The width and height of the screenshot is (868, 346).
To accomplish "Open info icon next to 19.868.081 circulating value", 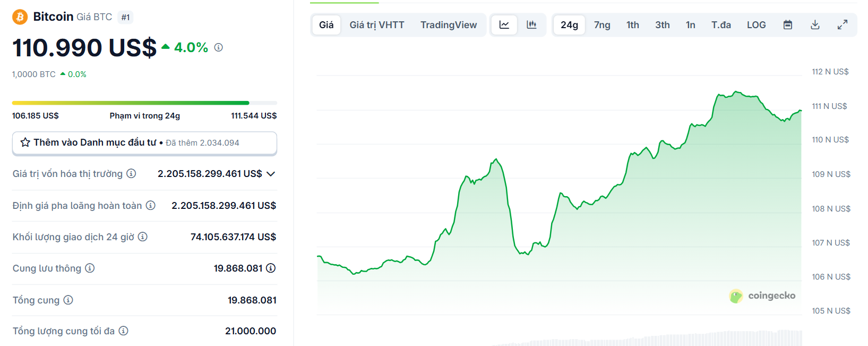I will [271, 268].
